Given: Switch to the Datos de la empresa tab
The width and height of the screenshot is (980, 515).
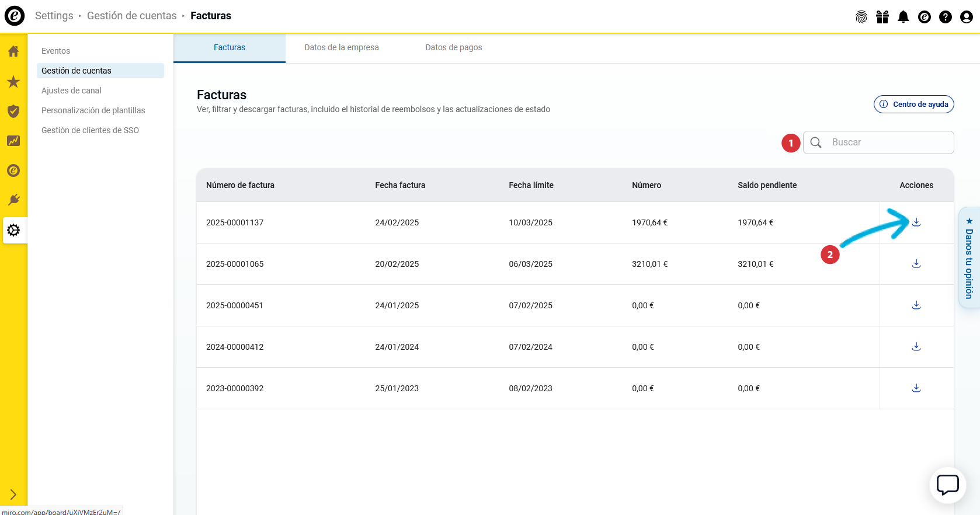Looking at the screenshot, I should point(342,47).
